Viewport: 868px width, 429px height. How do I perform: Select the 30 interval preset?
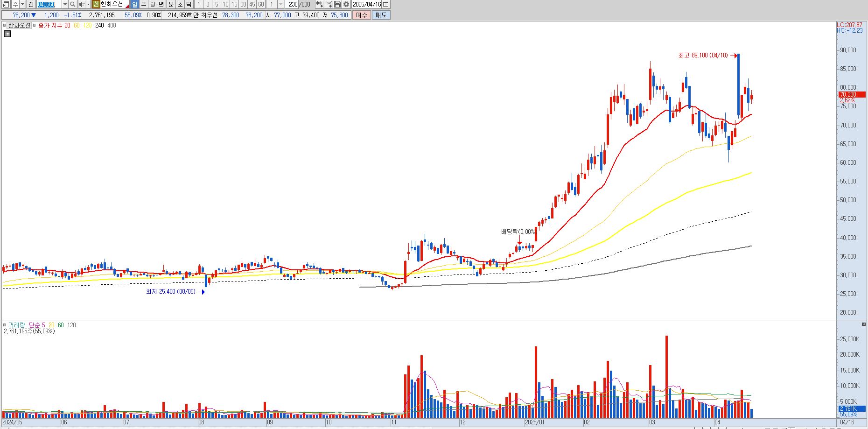[x=243, y=4]
